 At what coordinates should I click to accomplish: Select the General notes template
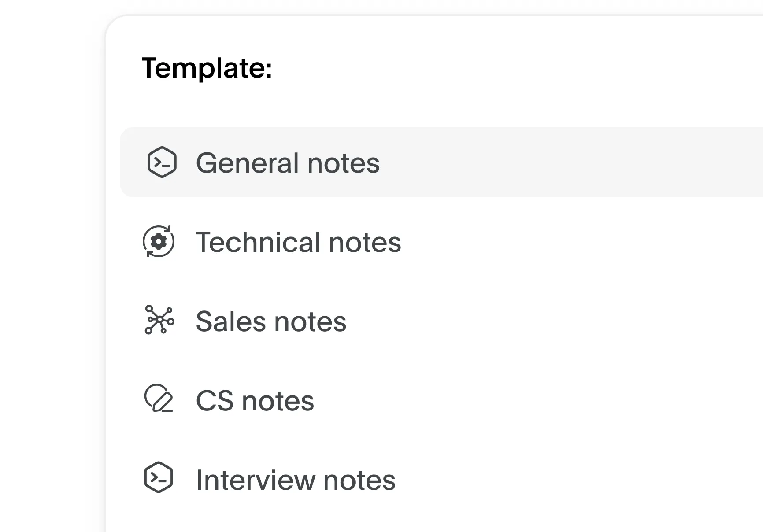click(287, 163)
